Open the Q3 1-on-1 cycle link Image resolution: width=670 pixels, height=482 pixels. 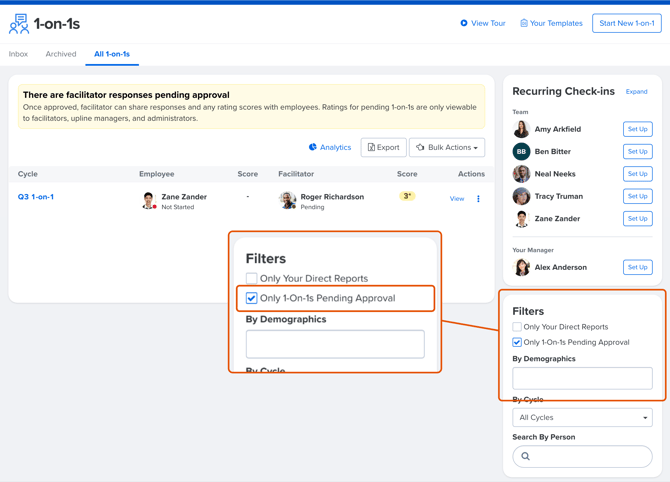click(36, 197)
